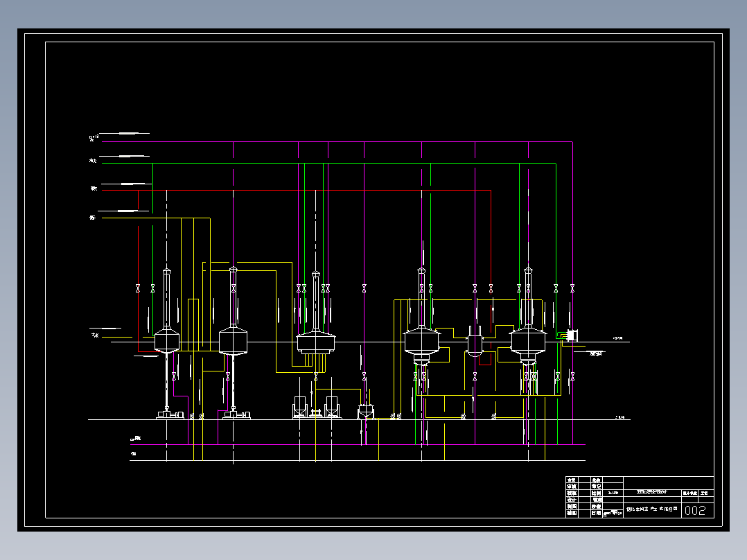Select the top magenta horizontal pipeline
The width and height of the screenshot is (747, 560).
tap(337, 141)
